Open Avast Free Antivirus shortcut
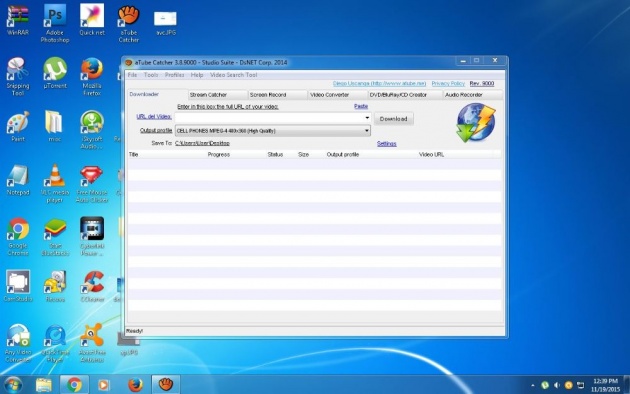630x394 pixels. [x=92, y=343]
